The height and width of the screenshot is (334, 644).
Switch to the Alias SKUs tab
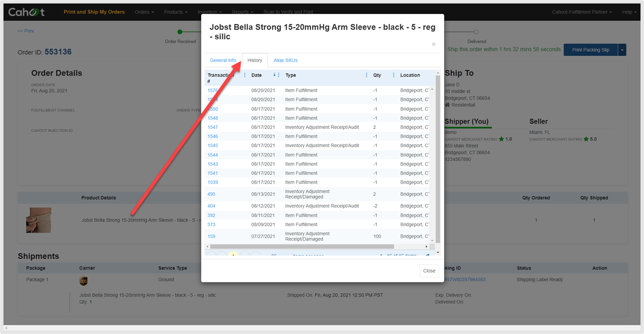tap(286, 60)
